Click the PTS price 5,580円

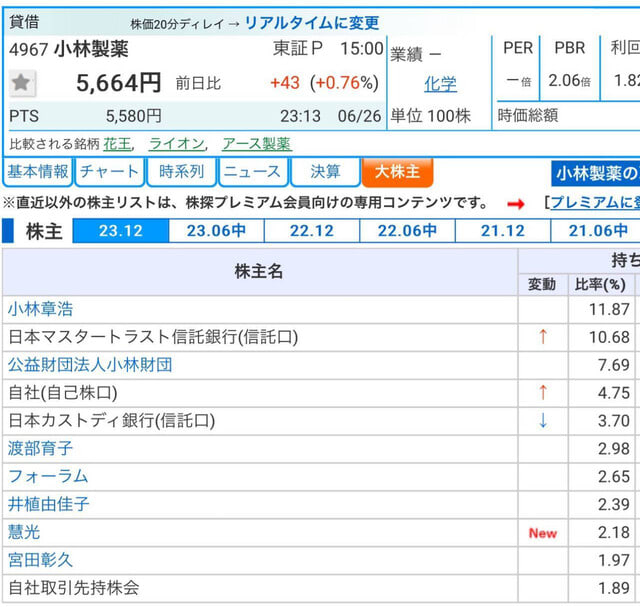134,116
